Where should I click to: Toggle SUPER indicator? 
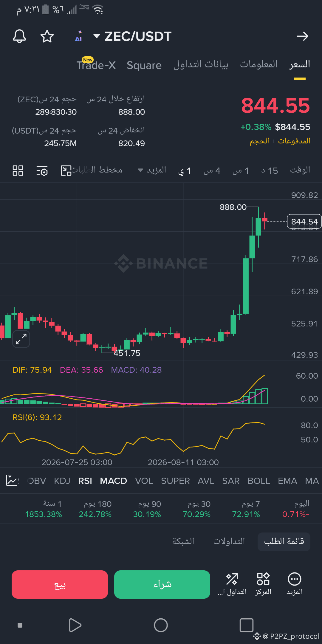(175, 481)
